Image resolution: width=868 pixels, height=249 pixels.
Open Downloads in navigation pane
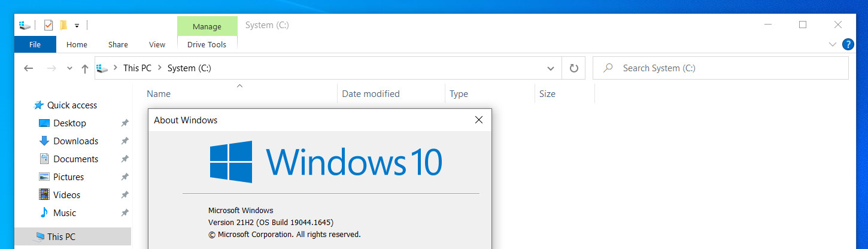click(75, 141)
